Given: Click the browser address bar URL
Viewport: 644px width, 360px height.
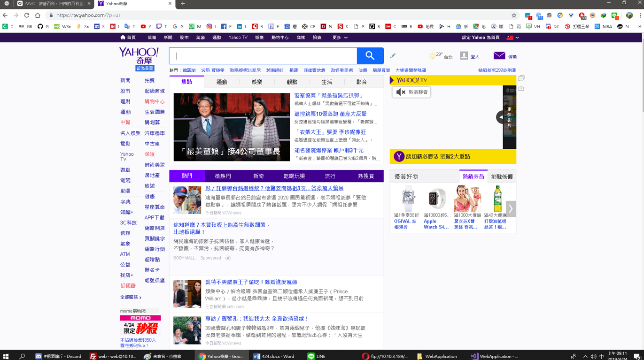Looking at the screenshot, I should [x=88, y=15].
